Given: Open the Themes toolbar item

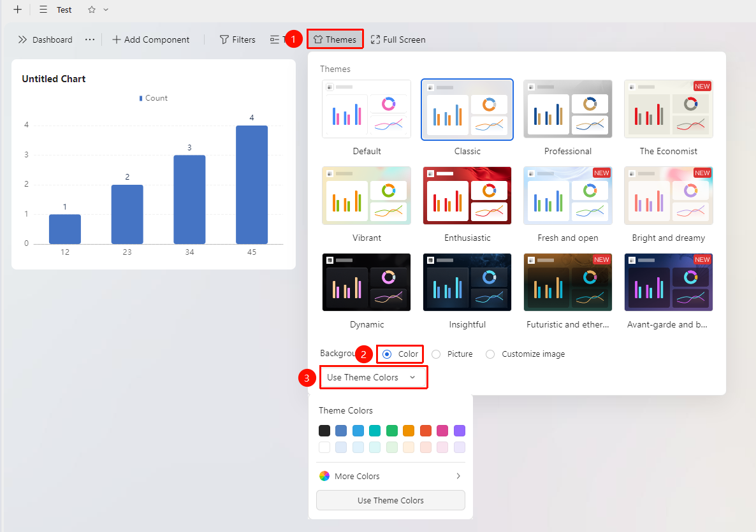Looking at the screenshot, I should pos(335,40).
